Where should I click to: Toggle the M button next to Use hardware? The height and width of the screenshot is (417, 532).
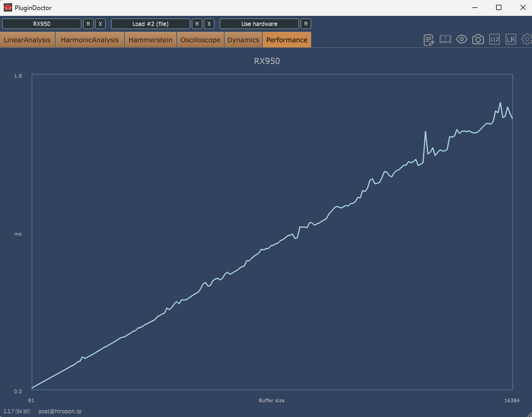(x=306, y=24)
